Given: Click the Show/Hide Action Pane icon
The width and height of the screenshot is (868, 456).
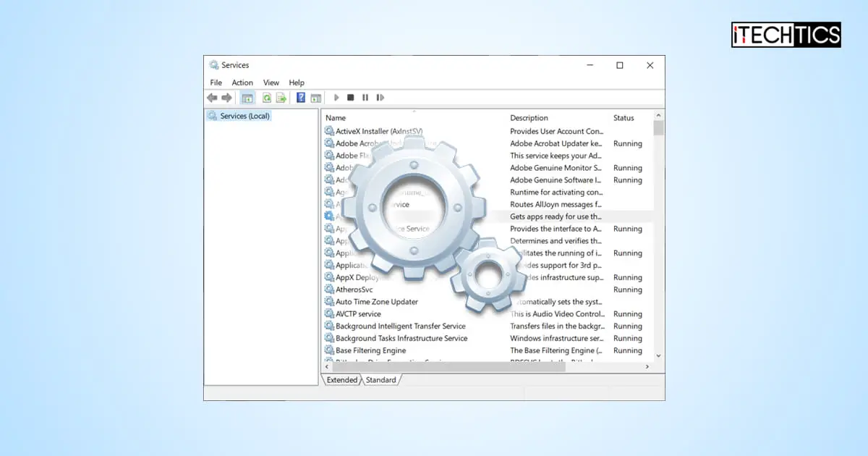Looking at the screenshot, I should point(315,98).
